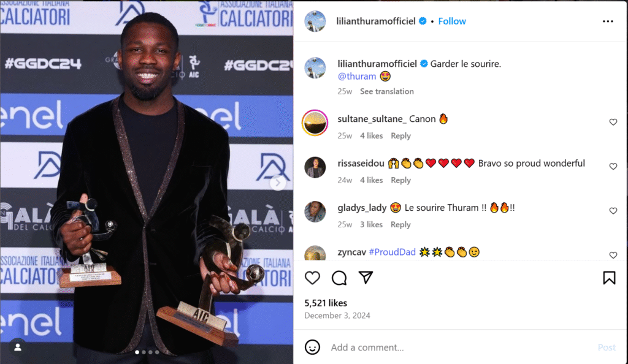Select second carousel dot indicator
The height and width of the screenshot is (364, 628).
(144, 352)
